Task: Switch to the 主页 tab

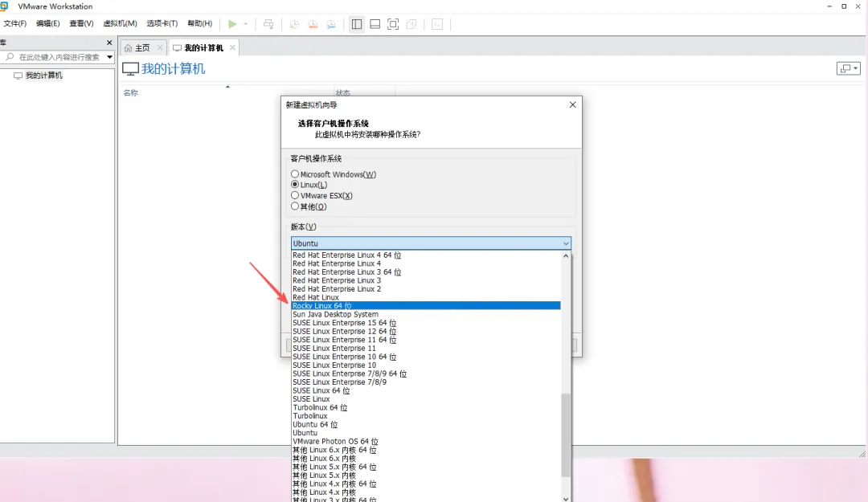Action: click(x=143, y=47)
